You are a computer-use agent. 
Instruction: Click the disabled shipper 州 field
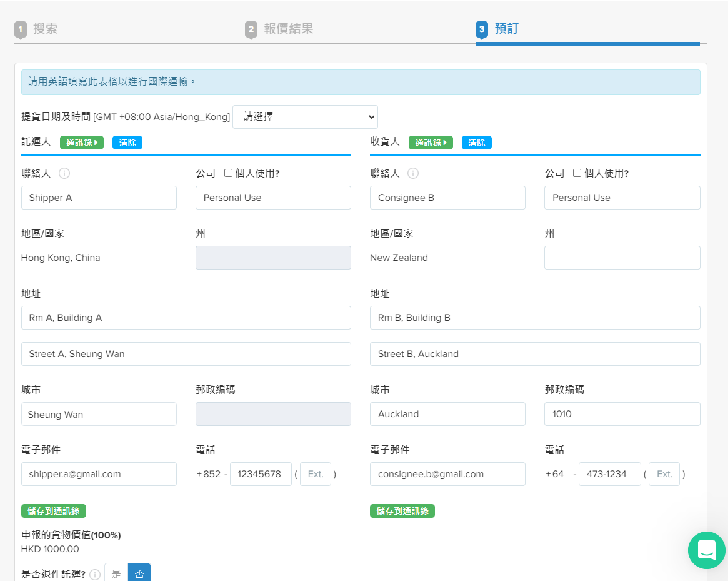pos(274,258)
